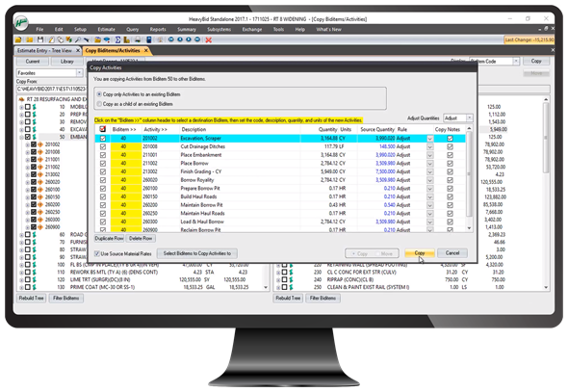Click the 'Activity >>' column header

click(156, 129)
